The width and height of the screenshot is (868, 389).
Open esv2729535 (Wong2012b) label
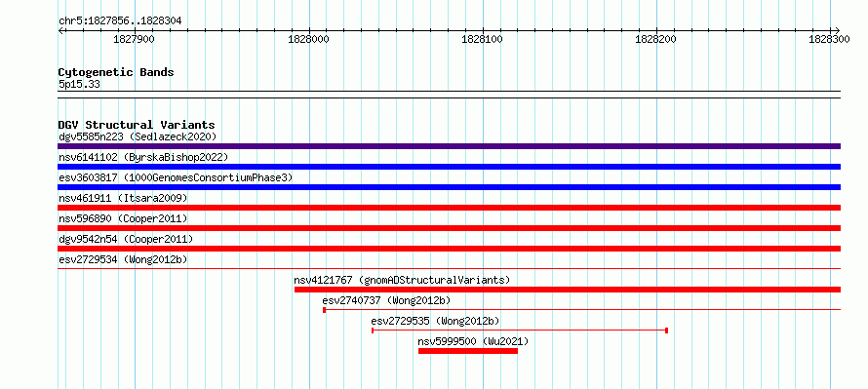tap(436, 321)
